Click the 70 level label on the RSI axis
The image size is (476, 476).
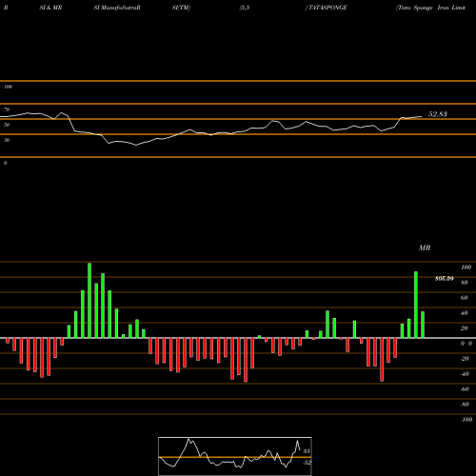7,109
